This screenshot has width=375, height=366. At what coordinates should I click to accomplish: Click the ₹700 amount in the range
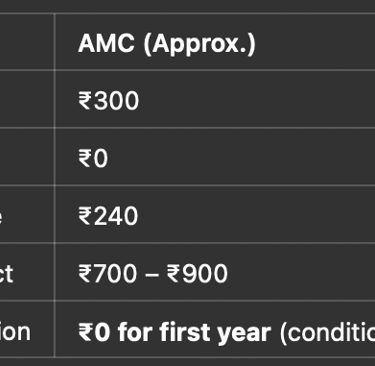coord(108,274)
